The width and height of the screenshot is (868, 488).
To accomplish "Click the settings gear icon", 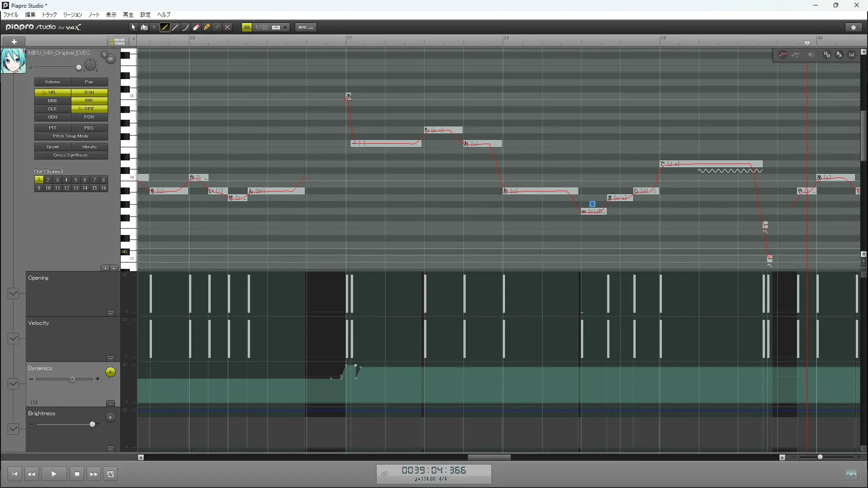I will click(x=854, y=28).
